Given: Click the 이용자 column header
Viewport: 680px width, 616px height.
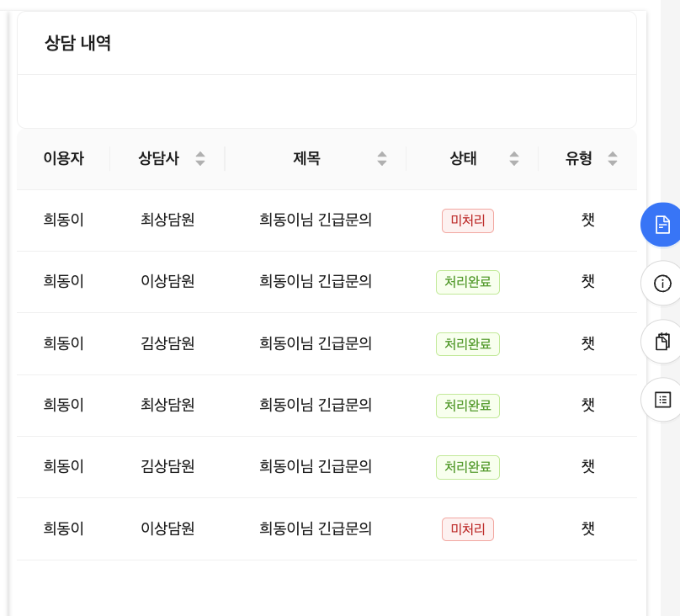Looking at the screenshot, I should [x=64, y=158].
